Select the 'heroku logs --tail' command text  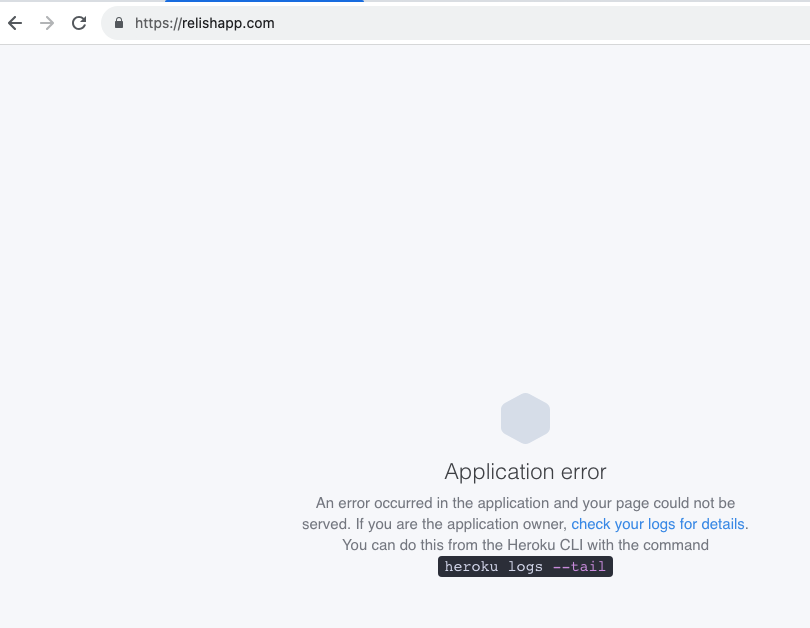pyautogui.click(x=525, y=567)
